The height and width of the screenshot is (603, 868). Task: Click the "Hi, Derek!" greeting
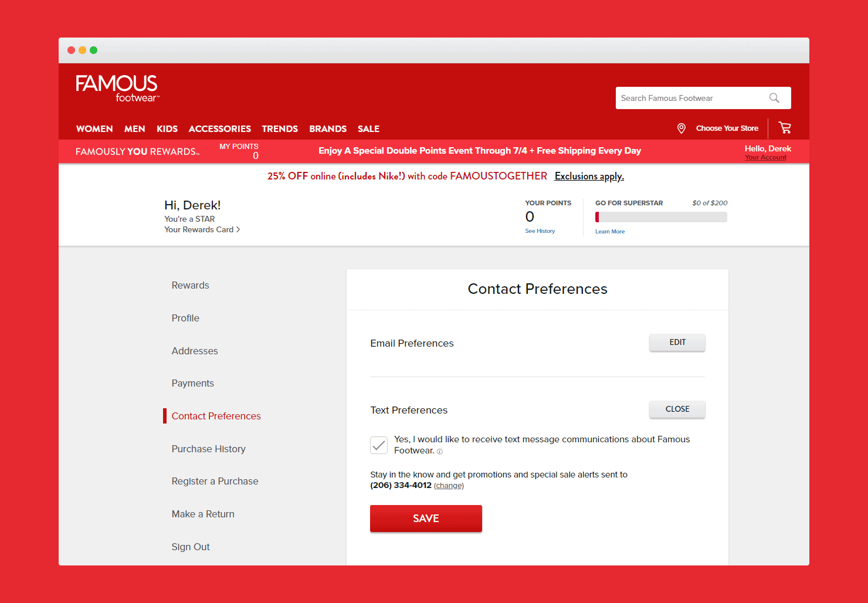point(192,205)
